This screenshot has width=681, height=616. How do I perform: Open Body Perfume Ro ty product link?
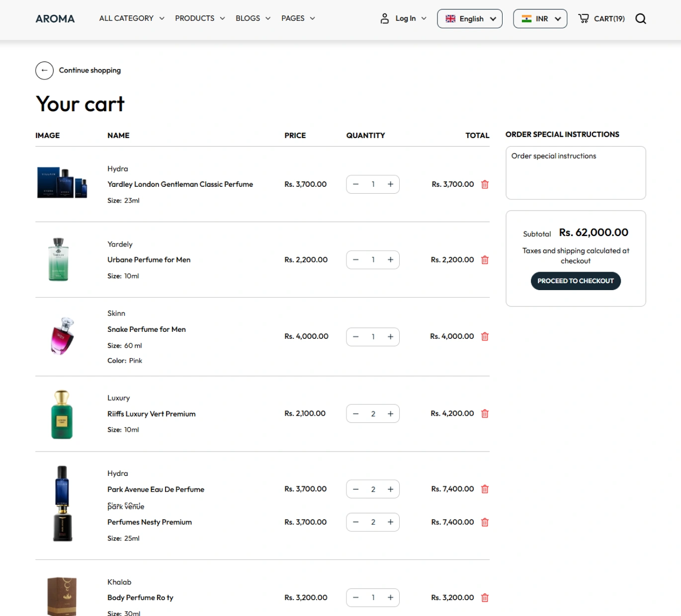pyautogui.click(x=140, y=598)
